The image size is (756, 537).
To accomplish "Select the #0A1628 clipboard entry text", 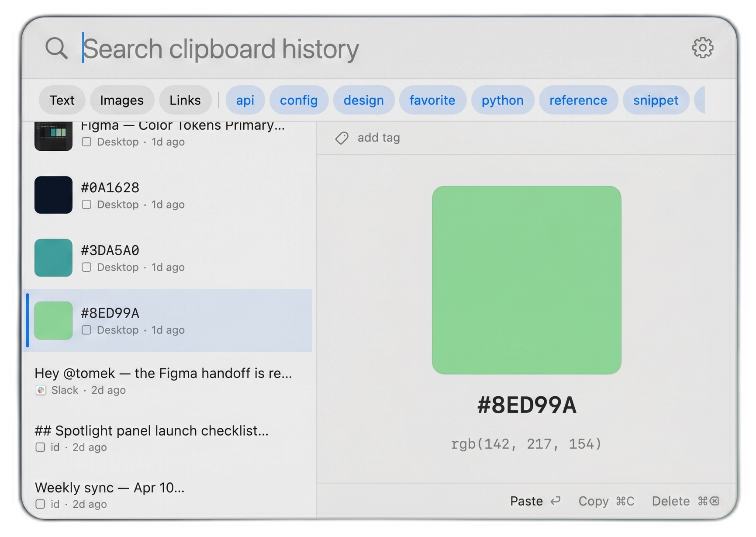I will click(110, 188).
